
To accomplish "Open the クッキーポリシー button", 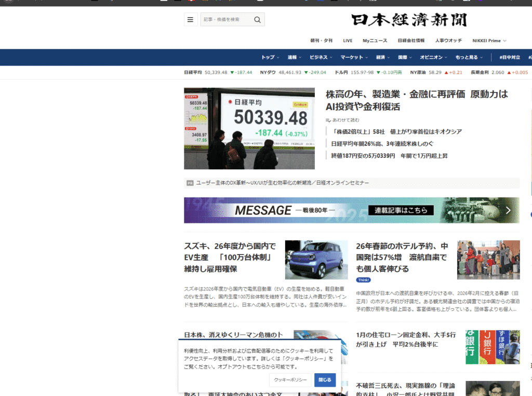I will click(290, 380).
